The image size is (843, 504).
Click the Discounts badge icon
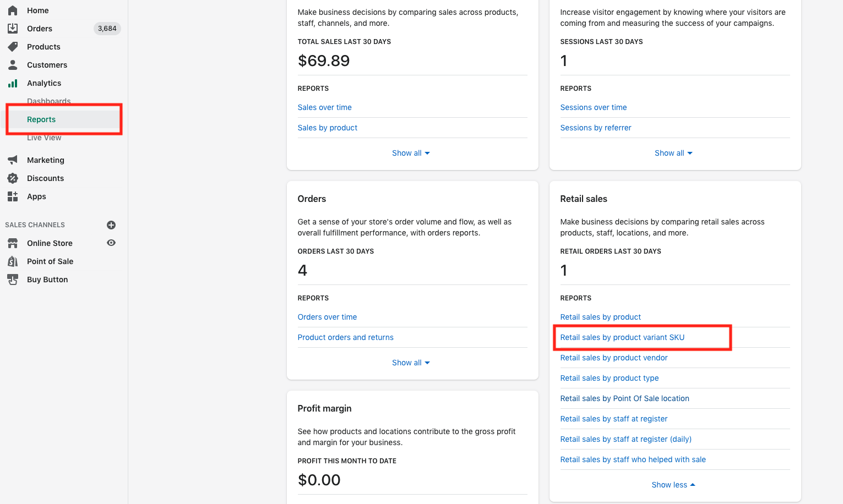click(13, 178)
